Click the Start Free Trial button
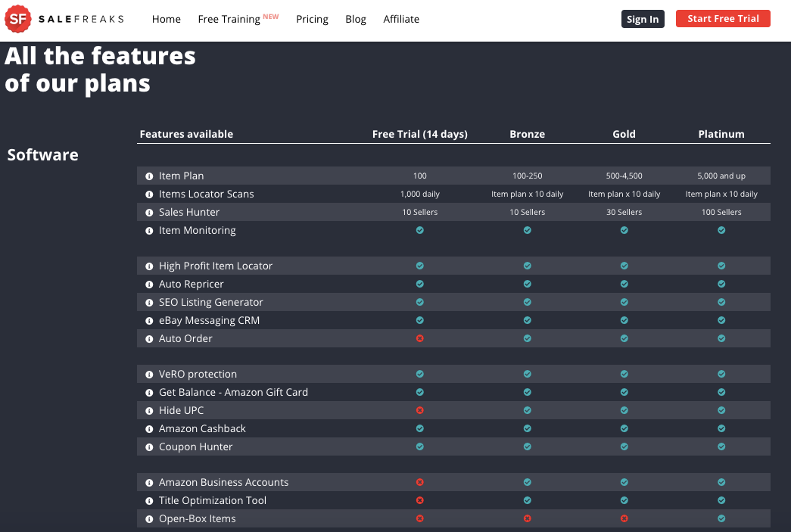This screenshot has height=532, width=791. (x=723, y=19)
